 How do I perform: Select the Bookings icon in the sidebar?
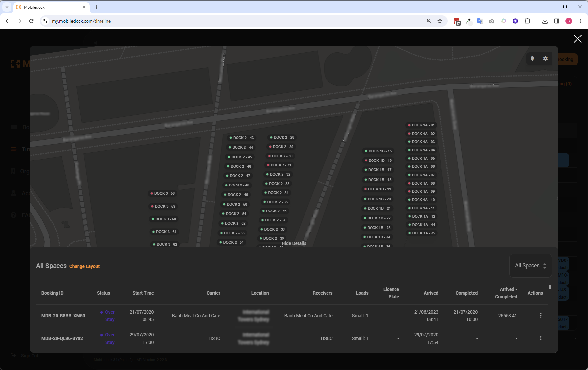tap(14, 127)
